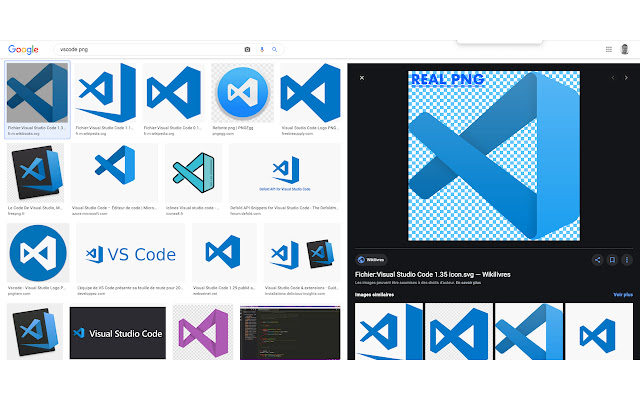Open the first similar image under 'Images similaires'
640x400 pixels.
tap(389, 331)
